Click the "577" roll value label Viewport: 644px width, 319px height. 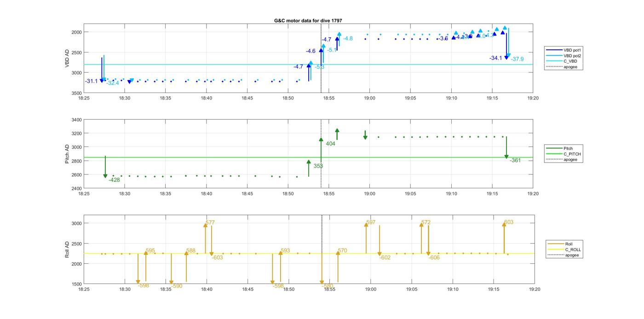(210, 223)
